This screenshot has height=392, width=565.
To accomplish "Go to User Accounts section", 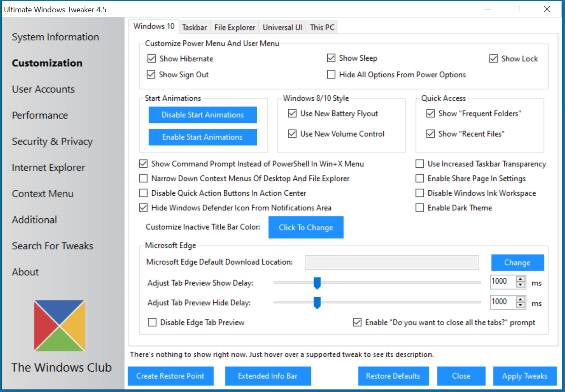I will pyautogui.click(x=43, y=89).
